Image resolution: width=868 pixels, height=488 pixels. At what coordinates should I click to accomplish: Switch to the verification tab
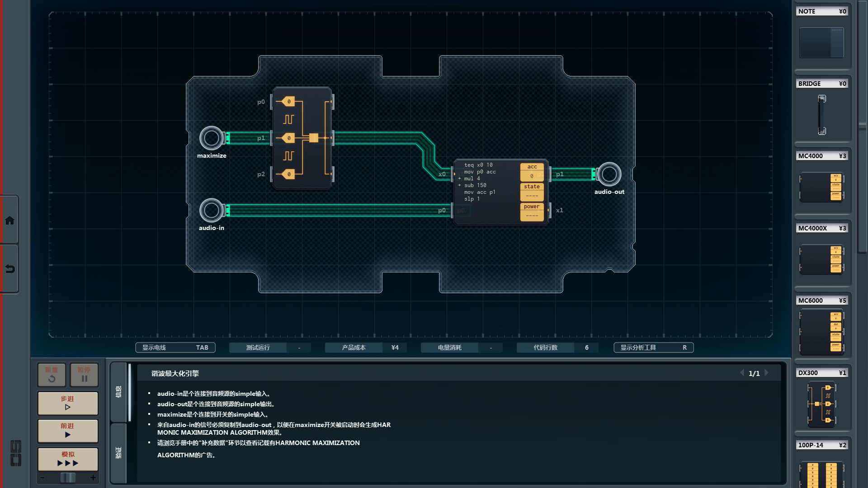click(x=118, y=453)
